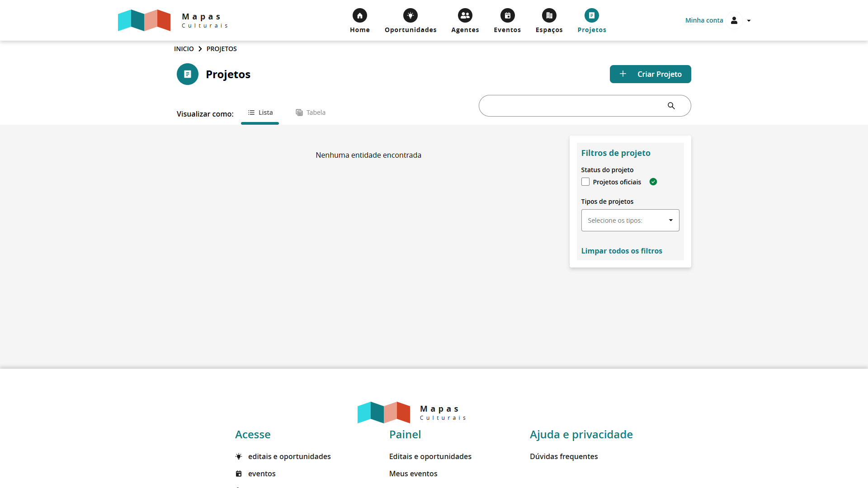868x488 pixels.
Task: Open Dúvidas frequentes footer link
Action: coord(563,456)
